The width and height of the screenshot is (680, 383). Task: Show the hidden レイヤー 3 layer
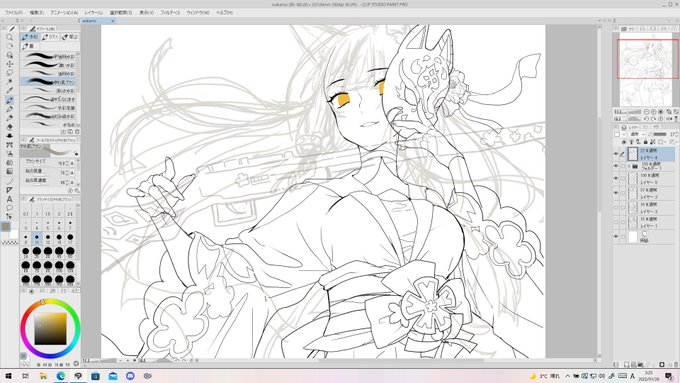[x=616, y=207]
